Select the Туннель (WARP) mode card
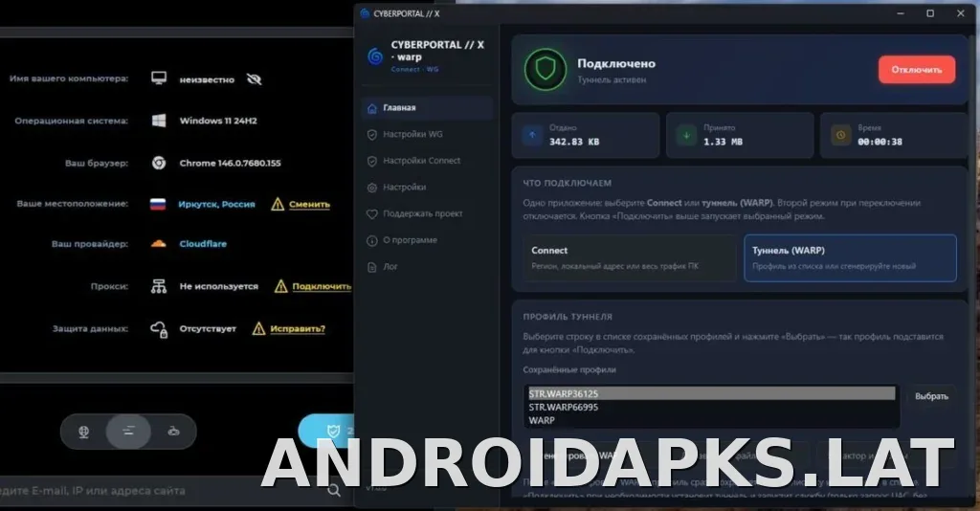Viewport: 980px width, 511px height. [850, 258]
